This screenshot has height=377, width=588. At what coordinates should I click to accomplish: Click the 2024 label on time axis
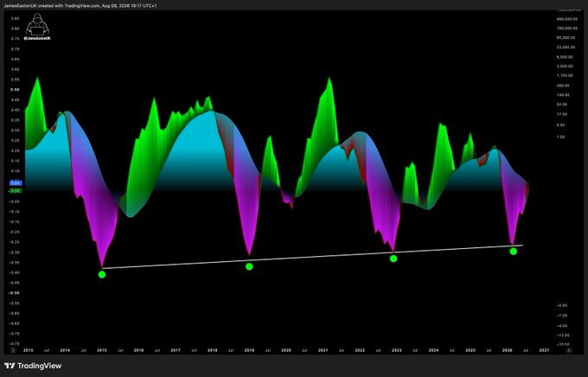433,350
